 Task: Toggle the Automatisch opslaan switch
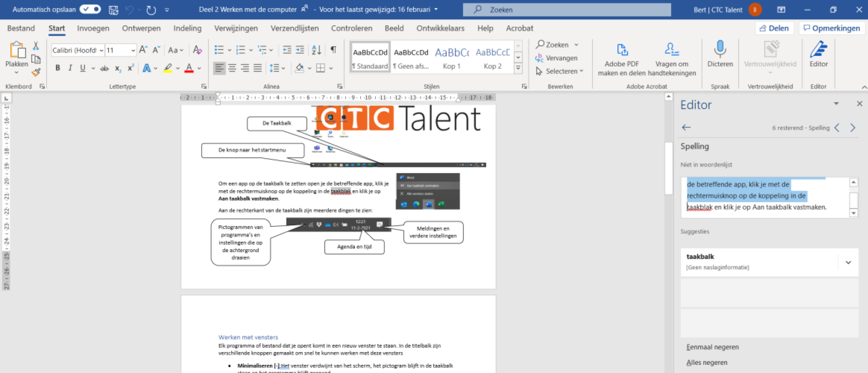click(90, 9)
